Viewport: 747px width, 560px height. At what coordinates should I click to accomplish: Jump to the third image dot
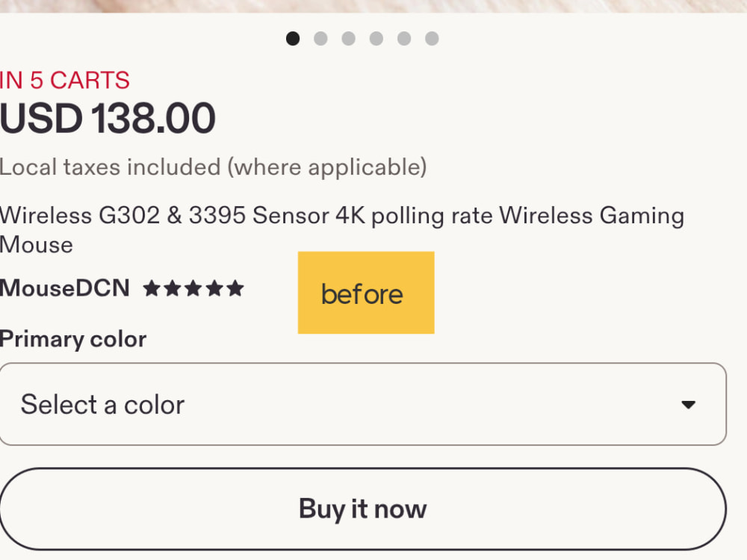point(348,39)
